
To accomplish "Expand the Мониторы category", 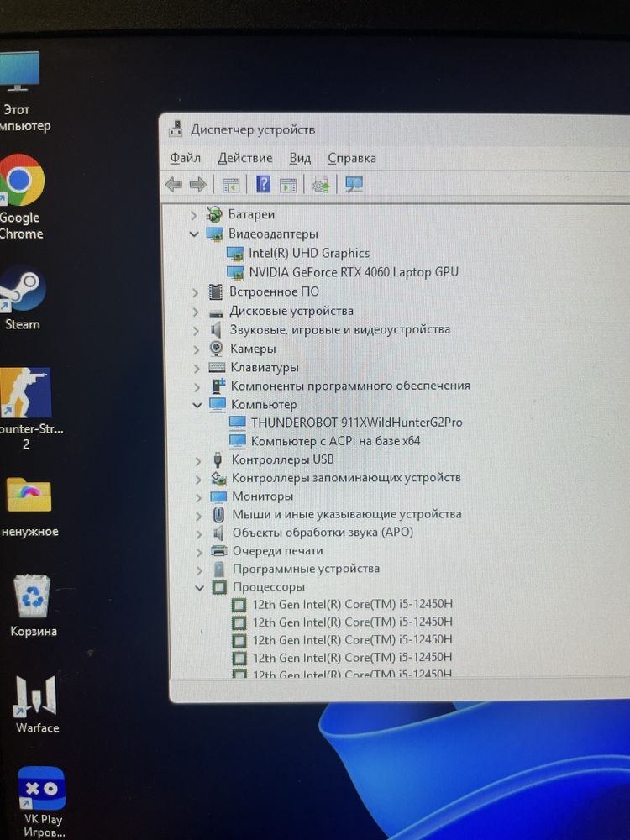I will click(x=199, y=497).
